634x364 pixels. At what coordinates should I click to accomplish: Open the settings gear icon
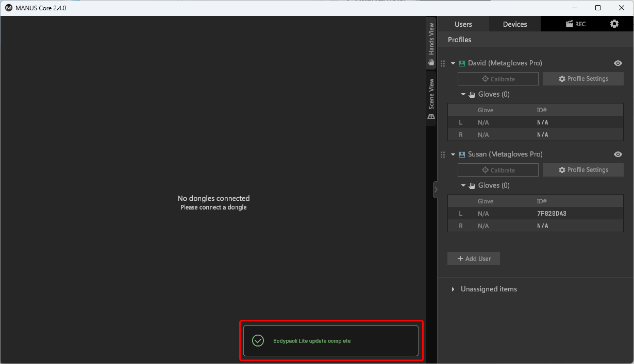pos(614,24)
